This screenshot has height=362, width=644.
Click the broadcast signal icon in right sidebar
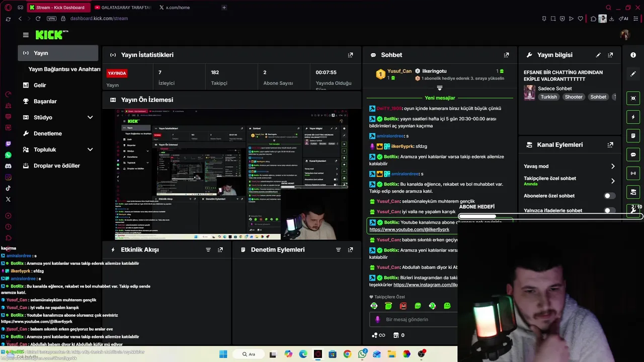tap(633, 173)
